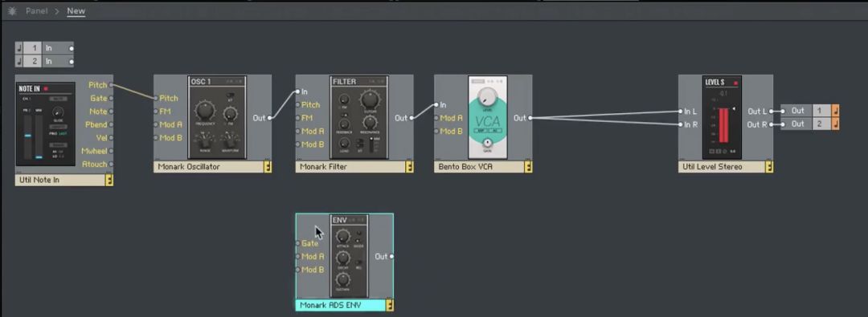Select the Panel breadcrumb item

pyautogui.click(x=36, y=10)
